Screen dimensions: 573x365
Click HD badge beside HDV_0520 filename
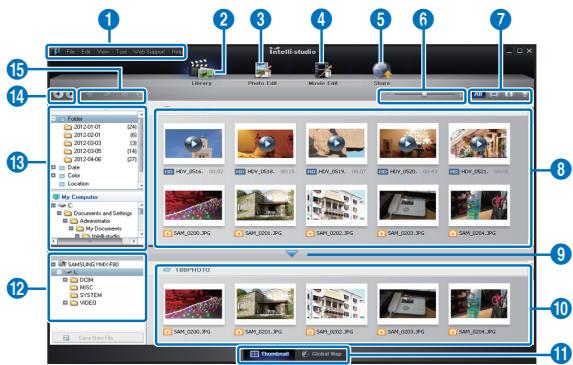click(383, 171)
